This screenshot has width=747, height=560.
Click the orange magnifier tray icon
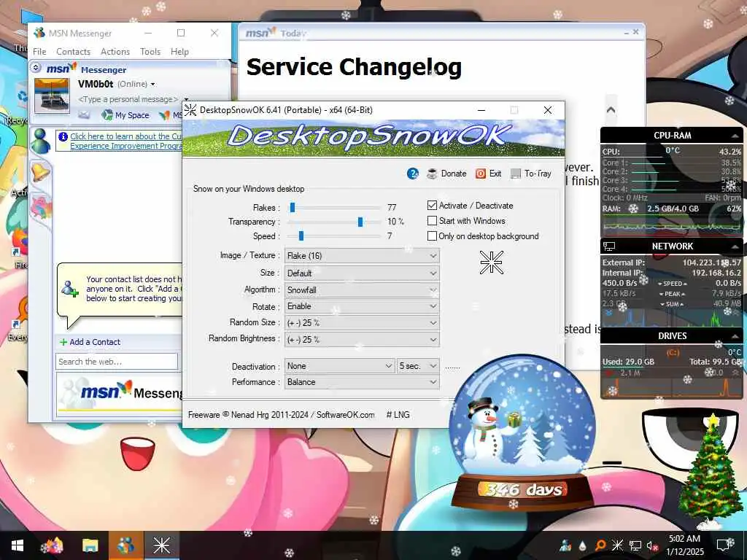coord(600,545)
